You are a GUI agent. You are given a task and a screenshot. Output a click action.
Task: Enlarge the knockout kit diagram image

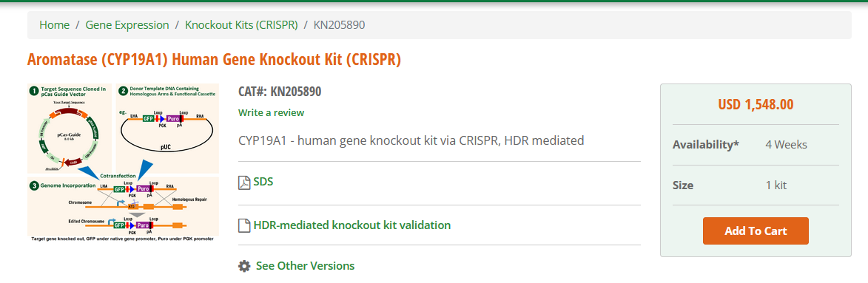(x=123, y=163)
